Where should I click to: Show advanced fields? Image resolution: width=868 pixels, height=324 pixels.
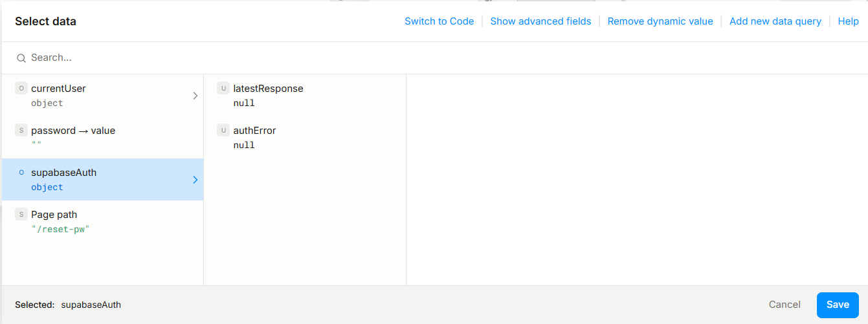point(540,21)
